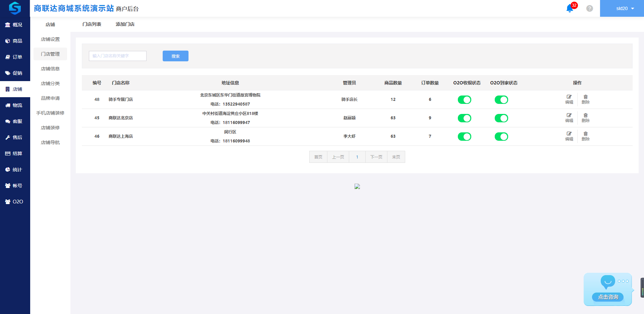Image resolution: width=644 pixels, height=314 pixels.
Task: Click the blue 搜索 search button
Action: point(175,56)
